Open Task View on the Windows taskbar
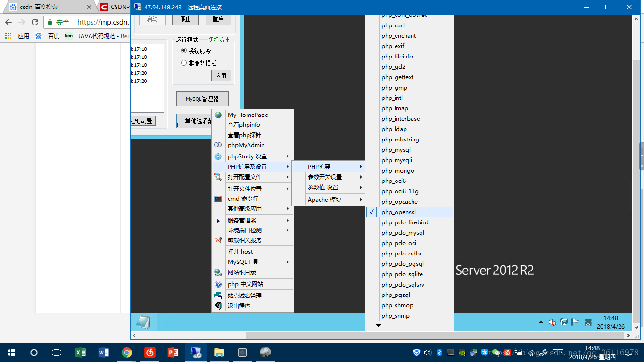This screenshot has height=362, width=644. pyautogui.click(x=57, y=353)
